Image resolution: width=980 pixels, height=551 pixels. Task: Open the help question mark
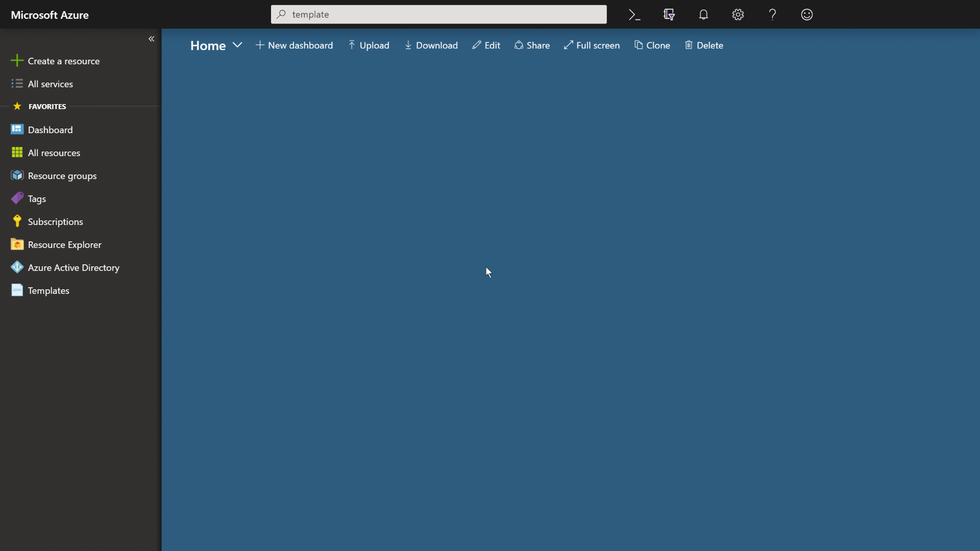tap(772, 15)
